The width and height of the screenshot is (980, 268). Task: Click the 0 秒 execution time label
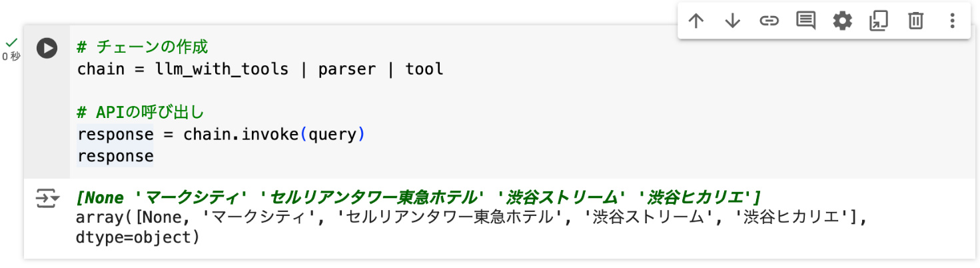click(x=11, y=57)
